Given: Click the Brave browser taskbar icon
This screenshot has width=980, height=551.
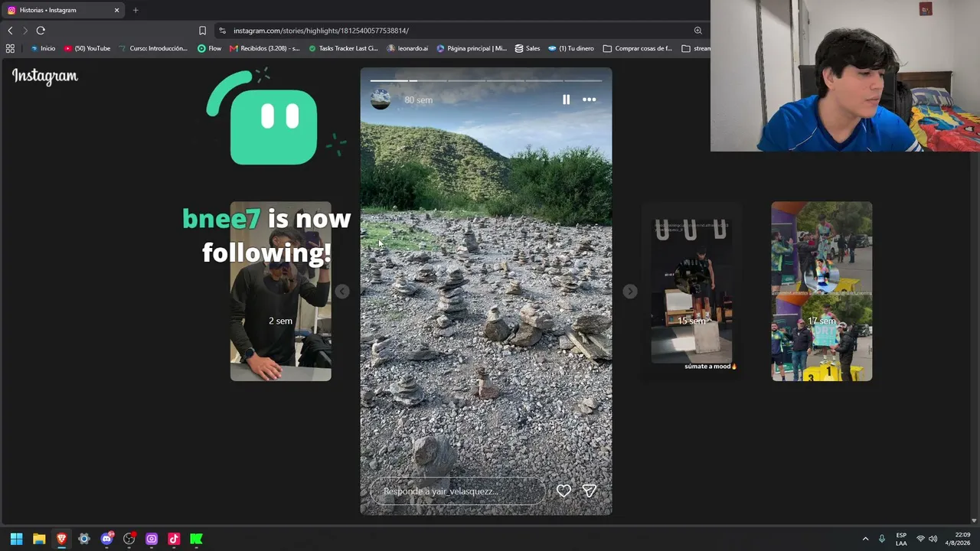Looking at the screenshot, I should tap(61, 539).
